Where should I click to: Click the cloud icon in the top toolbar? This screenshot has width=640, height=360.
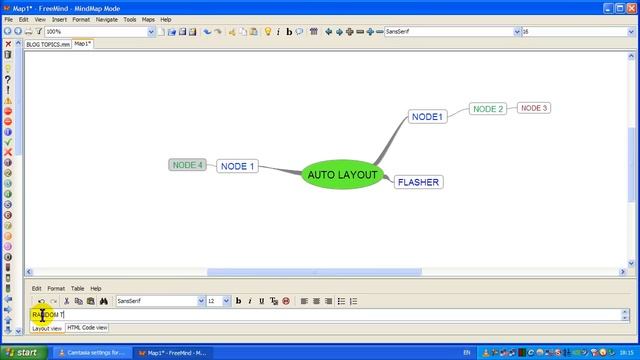299,31
